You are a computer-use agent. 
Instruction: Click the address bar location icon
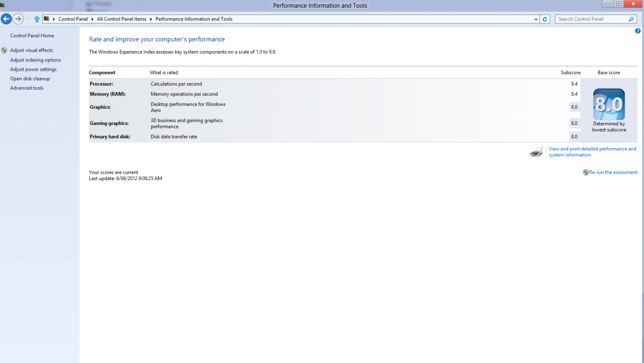pyautogui.click(x=47, y=19)
